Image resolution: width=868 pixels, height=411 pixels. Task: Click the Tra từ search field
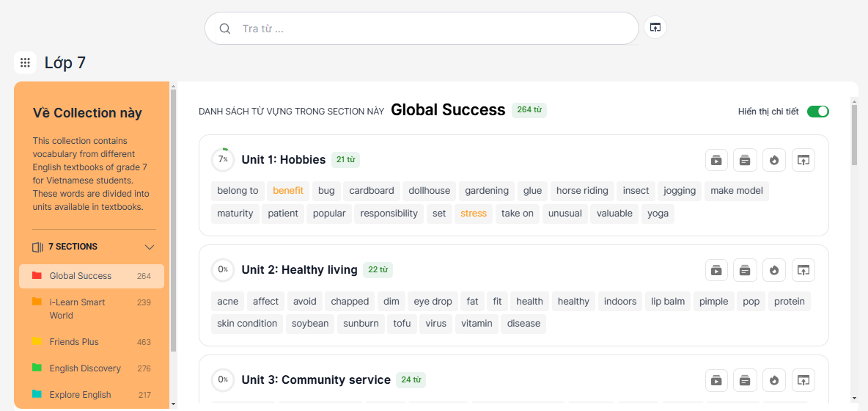433,29
